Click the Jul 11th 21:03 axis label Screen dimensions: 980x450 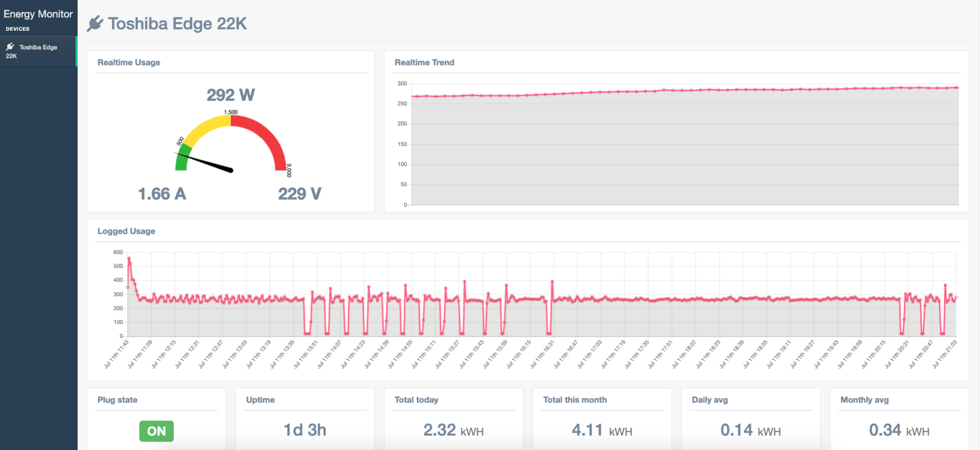pos(944,355)
